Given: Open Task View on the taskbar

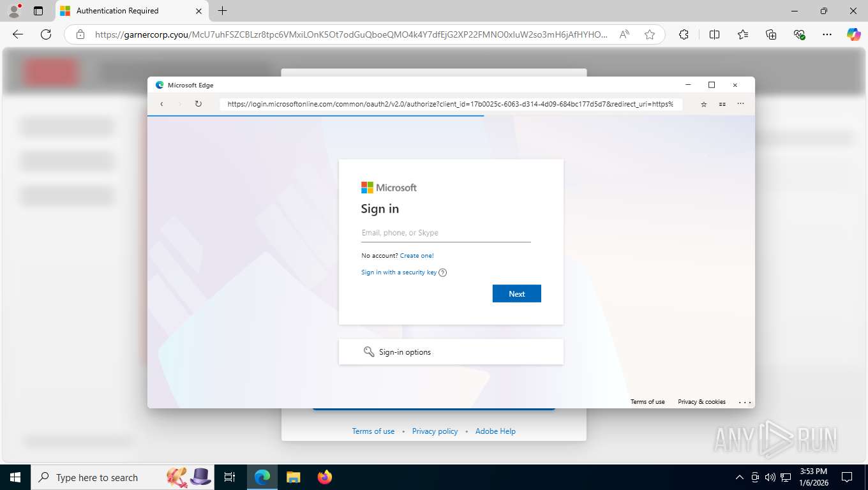Looking at the screenshot, I should 230,477.
